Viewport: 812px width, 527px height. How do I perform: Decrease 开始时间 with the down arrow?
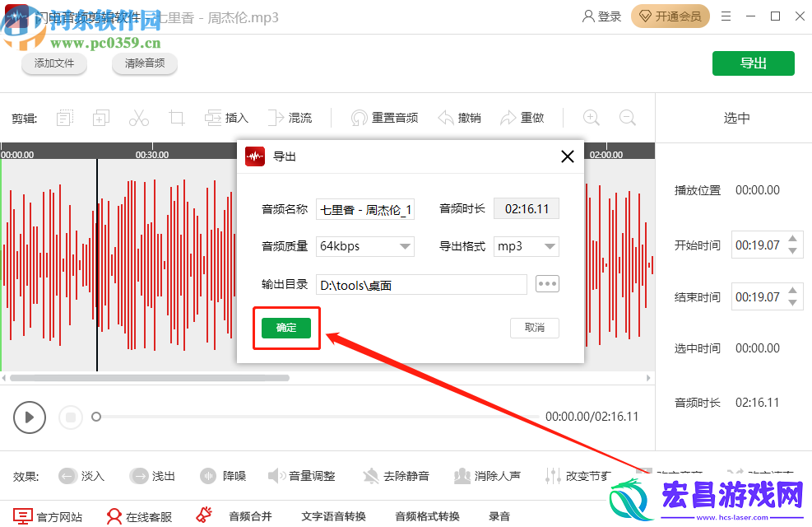pos(792,251)
